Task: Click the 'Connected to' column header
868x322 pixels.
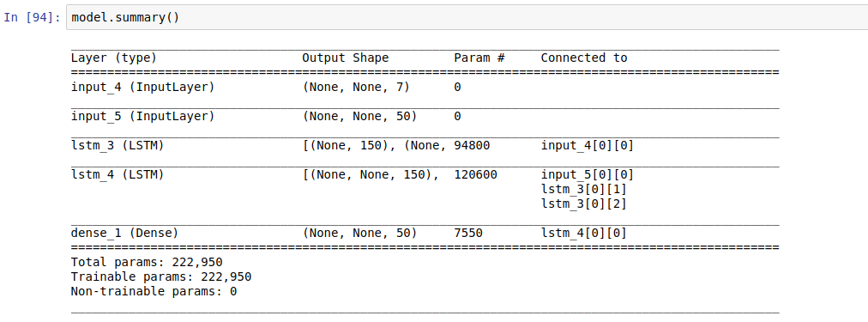Action: (584, 58)
